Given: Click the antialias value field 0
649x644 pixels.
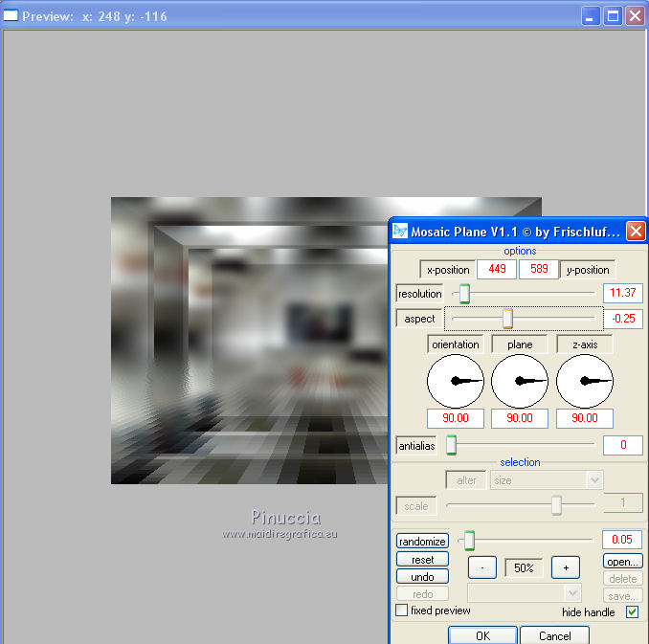Looking at the screenshot, I should [x=623, y=445].
